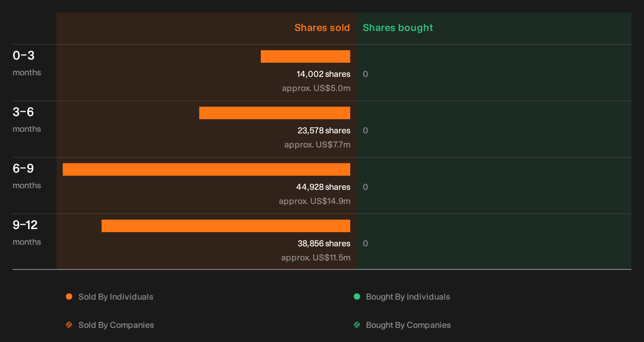644x342 pixels.
Task: Click the approx. US$5.0m amount
Action: point(316,88)
